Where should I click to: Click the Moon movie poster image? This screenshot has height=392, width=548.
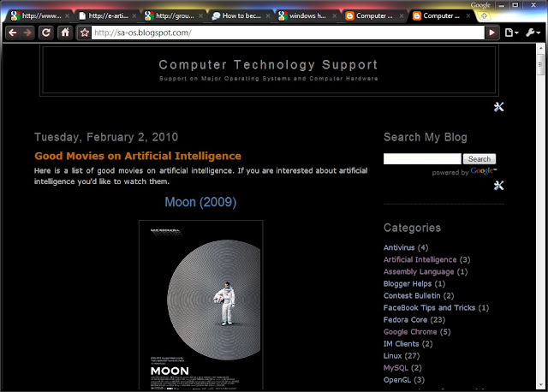[200, 305]
